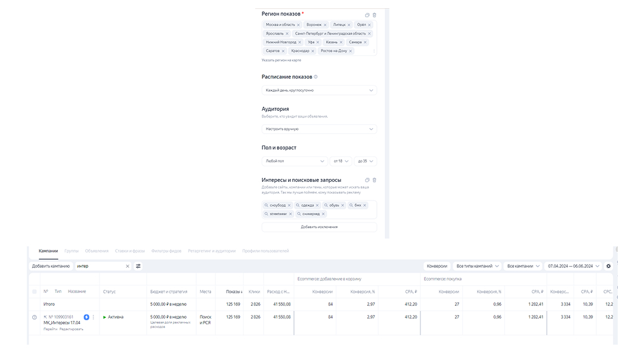Remove the Москва и область region tag
Image resolution: width=644 pixels, height=362 pixels.
pos(299,25)
